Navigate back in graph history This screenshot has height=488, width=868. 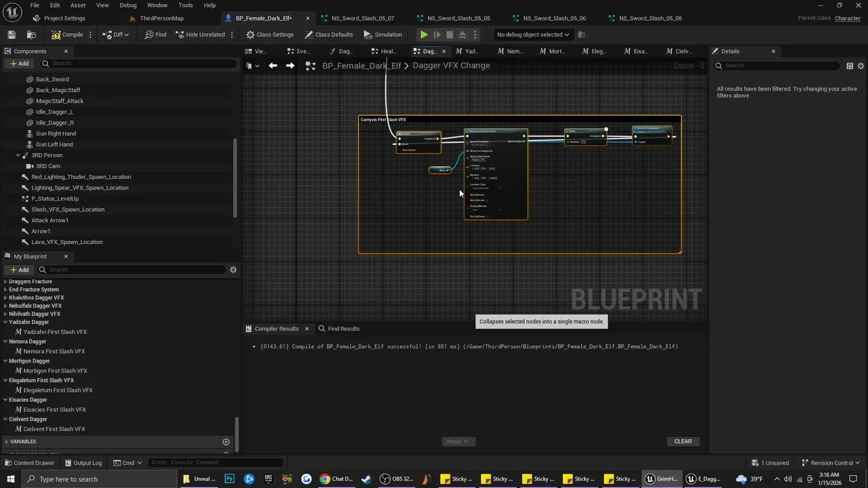point(273,66)
